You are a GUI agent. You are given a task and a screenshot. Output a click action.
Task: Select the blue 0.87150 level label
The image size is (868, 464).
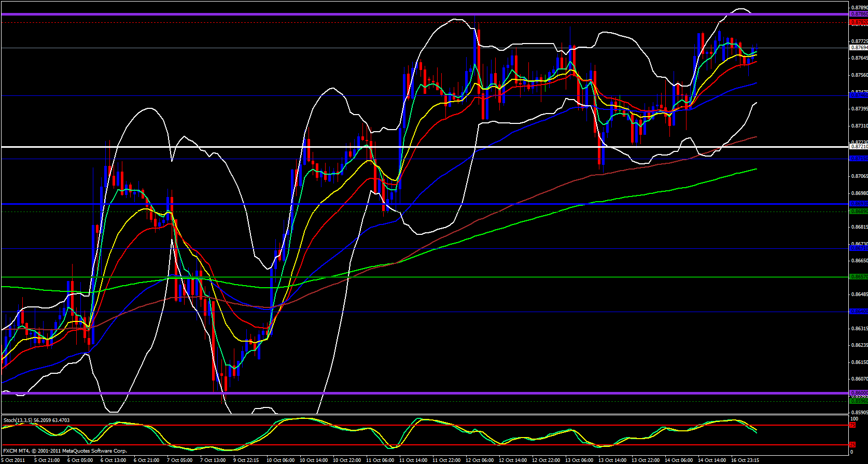click(859, 159)
